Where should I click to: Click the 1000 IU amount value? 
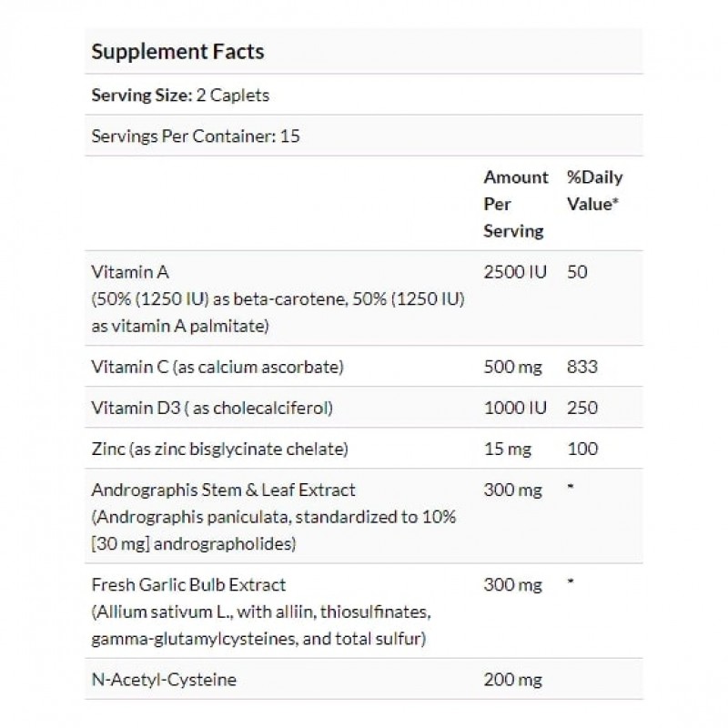[515, 408]
